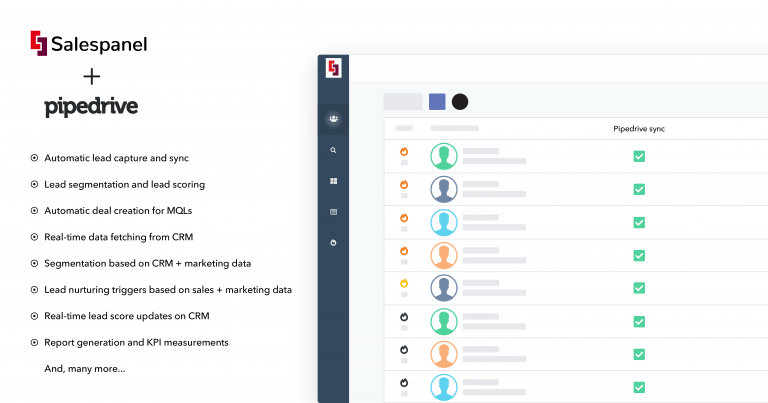Click the "And, many more..." text
Screen dimensions: 768x403
coord(85,369)
